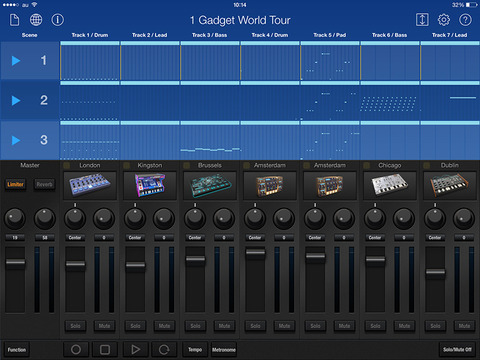Click the play transport button
The width and height of the screenshot is (480, 360).
coord(135,349)
